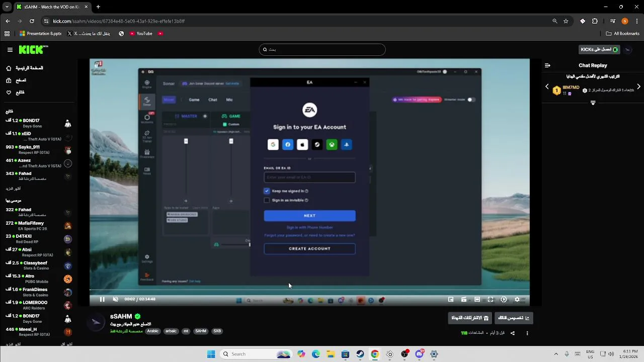The image size is (644, 362).
Task: Open the Presentation 8.pptx bookmark
Action: click(41, 34)
